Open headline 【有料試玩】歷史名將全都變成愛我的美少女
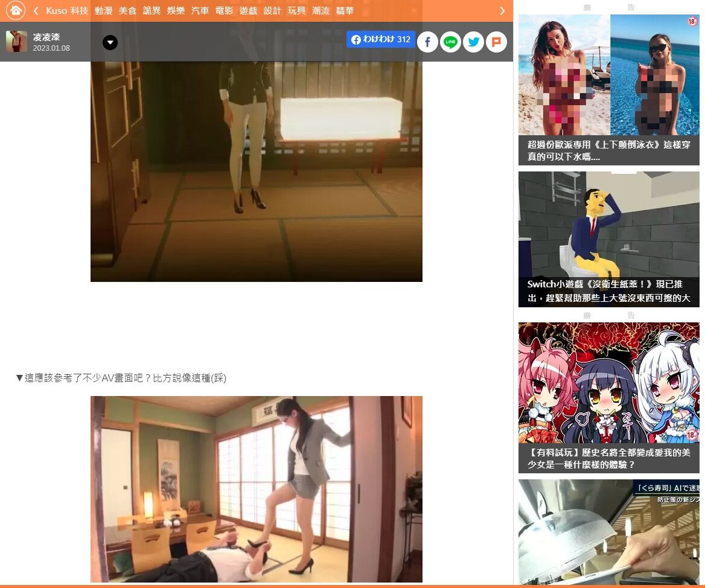 (609, 459)
